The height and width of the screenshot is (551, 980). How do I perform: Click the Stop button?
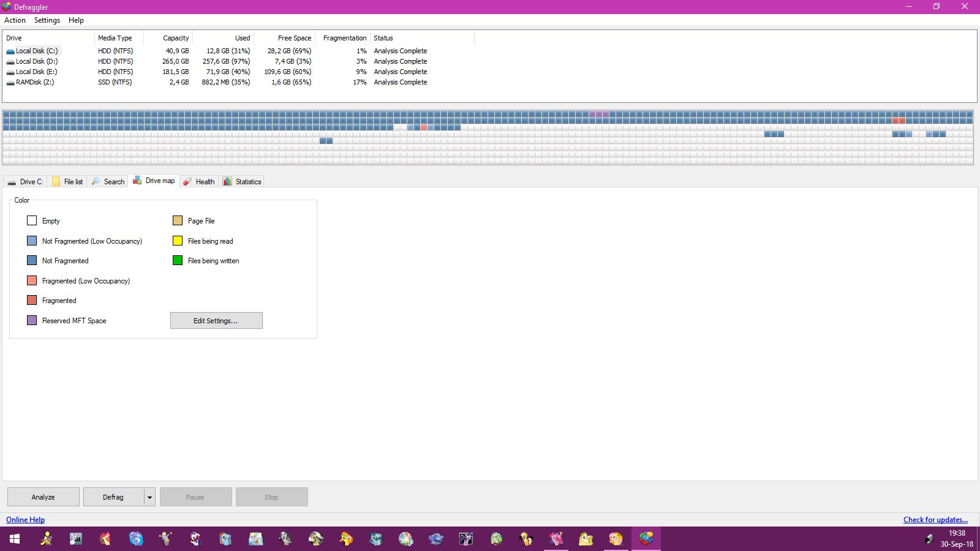coord(271,497)
